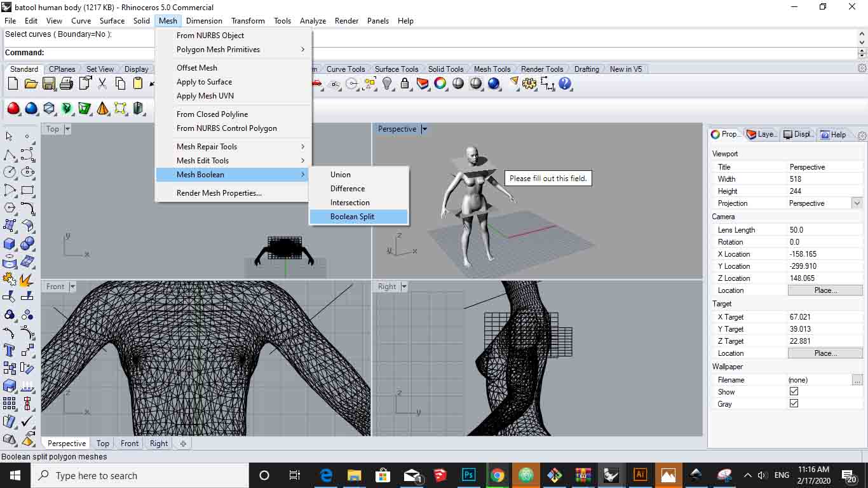Viewport: 868px width, 488px height.
Task: Save the model with the floppy icon
Action: pos(48,83)
